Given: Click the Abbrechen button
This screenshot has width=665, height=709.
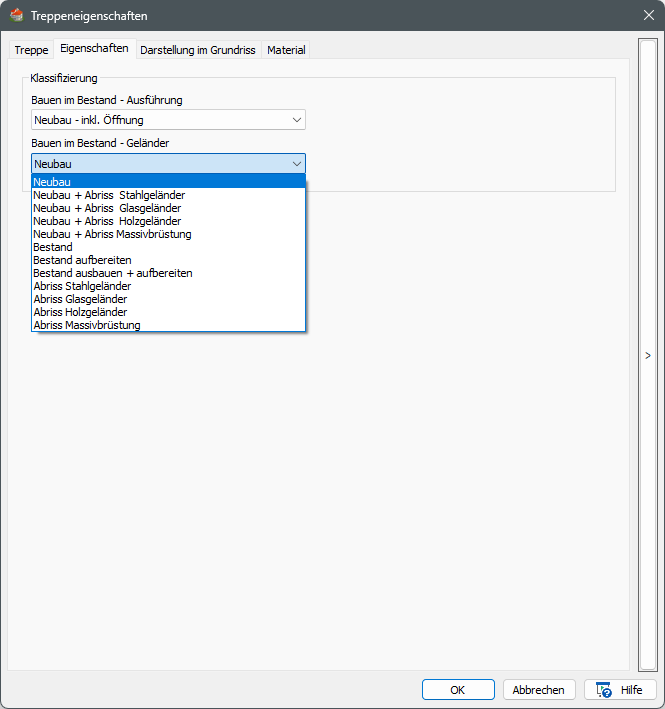Looking at the screenshot, I should coord(539,690).
